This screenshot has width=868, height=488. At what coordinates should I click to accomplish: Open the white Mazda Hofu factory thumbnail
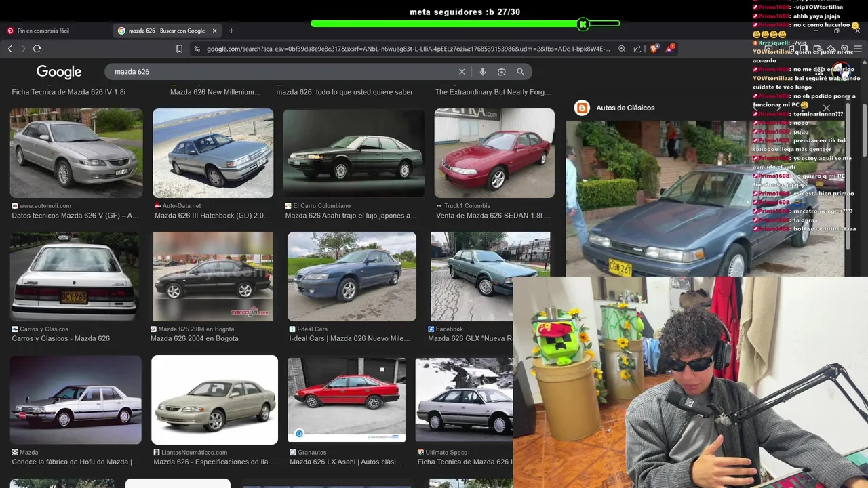coord(76,400)
